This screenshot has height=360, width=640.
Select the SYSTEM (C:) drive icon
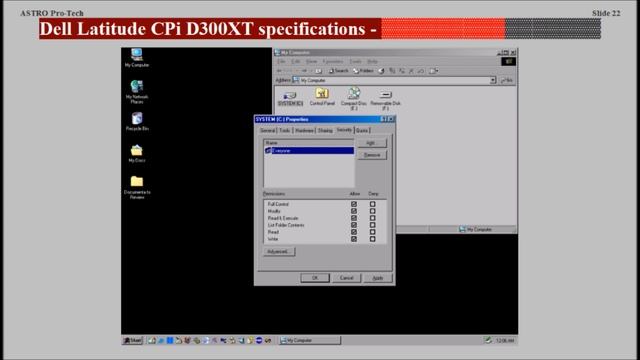[290, 98]
